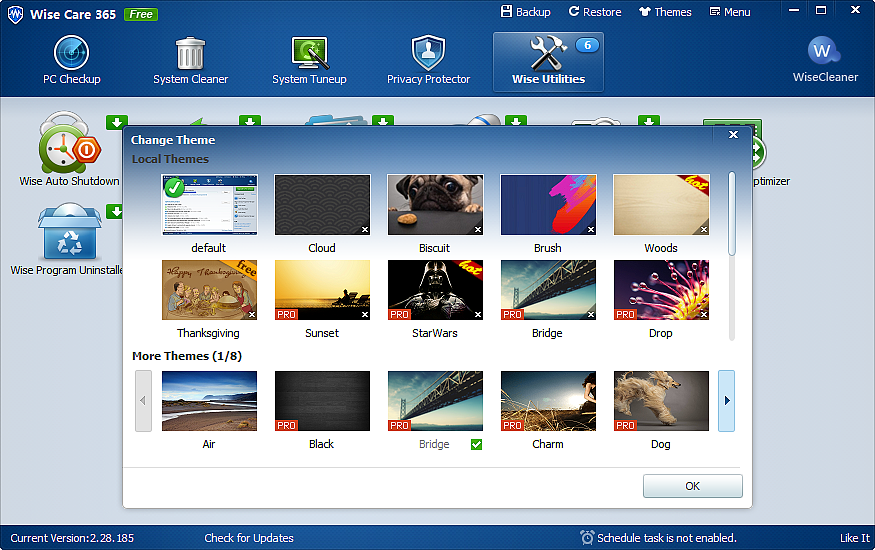Select the local Bridge theme thumbnail

point(548,290)
